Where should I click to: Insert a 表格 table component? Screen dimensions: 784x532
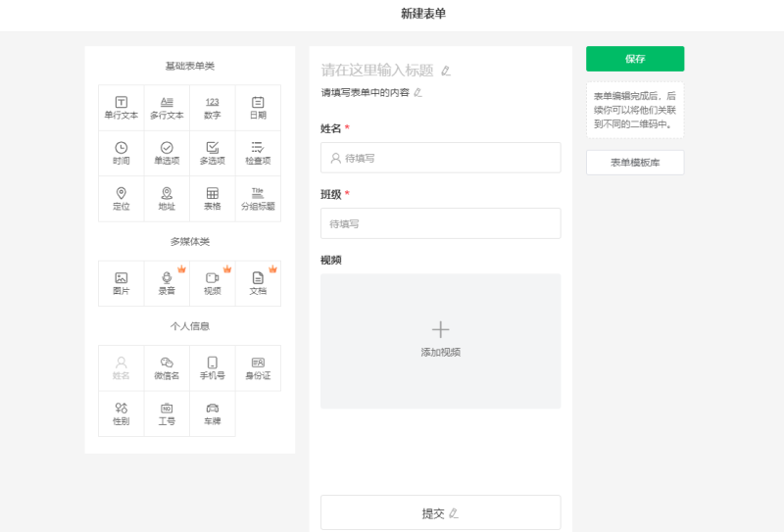tap(212, 199)
